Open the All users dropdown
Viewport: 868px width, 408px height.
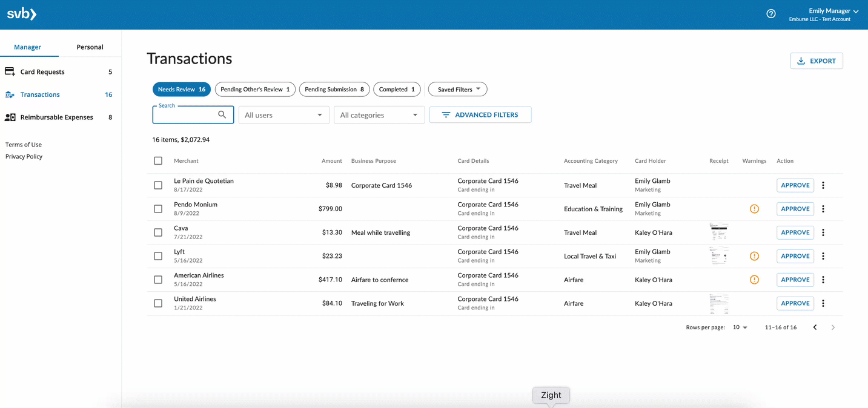(283, 115)
